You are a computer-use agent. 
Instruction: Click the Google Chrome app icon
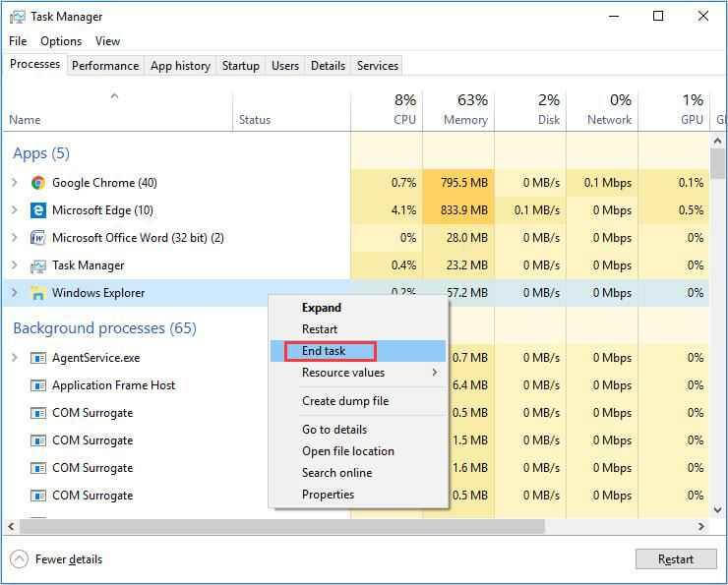point(38,183)
